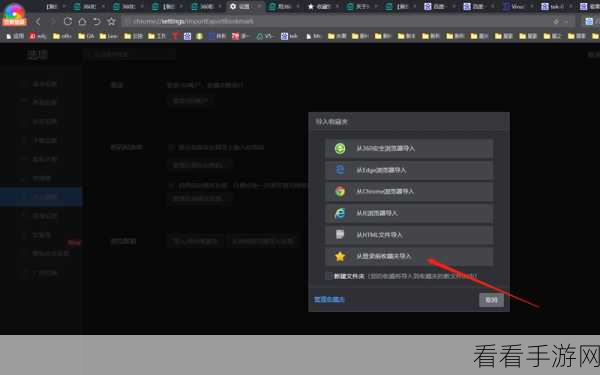Screen dimensions: 600x375
Task: Click the colorful 360 browser logo
Action: 14,13
